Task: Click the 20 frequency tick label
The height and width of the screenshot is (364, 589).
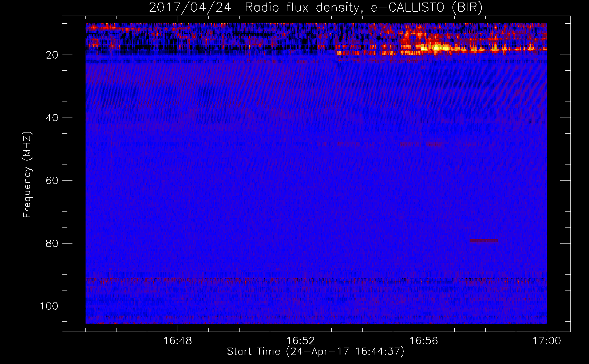Action: click(x=52, y=55)
